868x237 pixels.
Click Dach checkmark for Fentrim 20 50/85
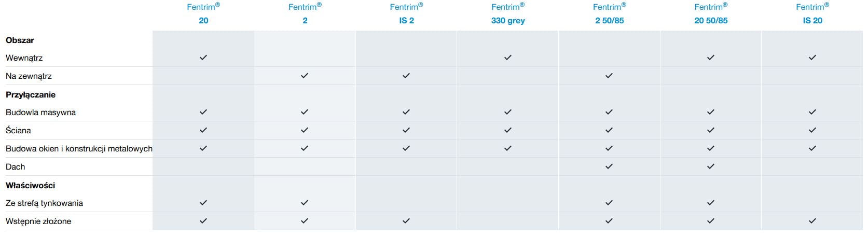pos(711,166)
